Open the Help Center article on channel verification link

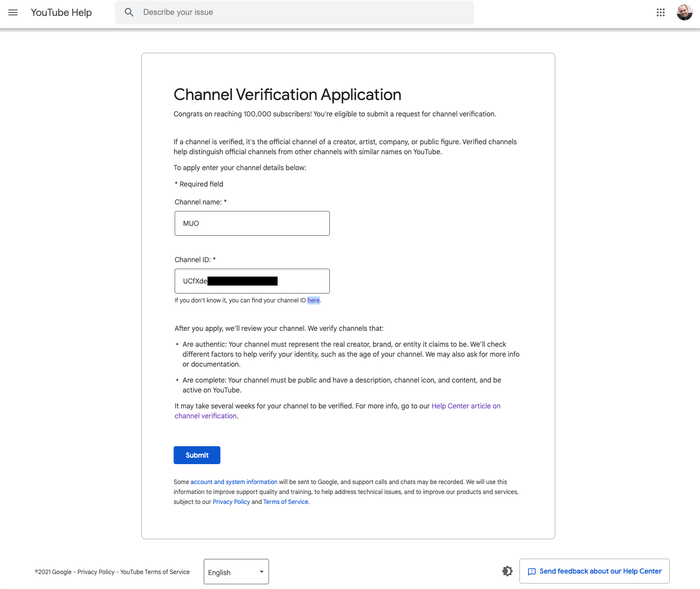pyautogui.click(x=466, y=406)
